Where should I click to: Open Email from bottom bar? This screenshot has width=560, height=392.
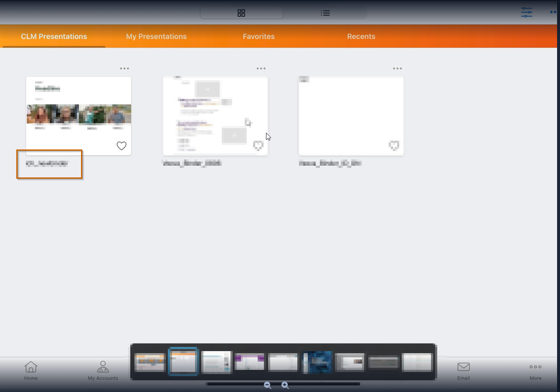(464, 370)
